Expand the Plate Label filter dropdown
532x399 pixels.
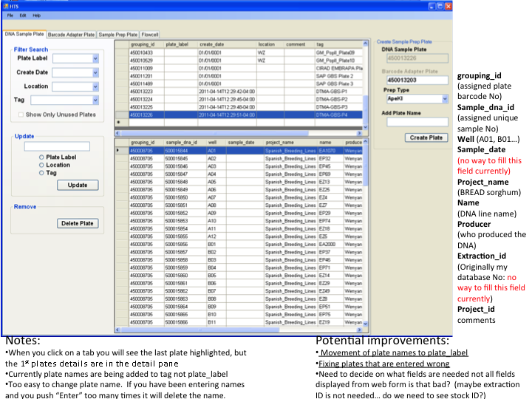coord(95,58)
